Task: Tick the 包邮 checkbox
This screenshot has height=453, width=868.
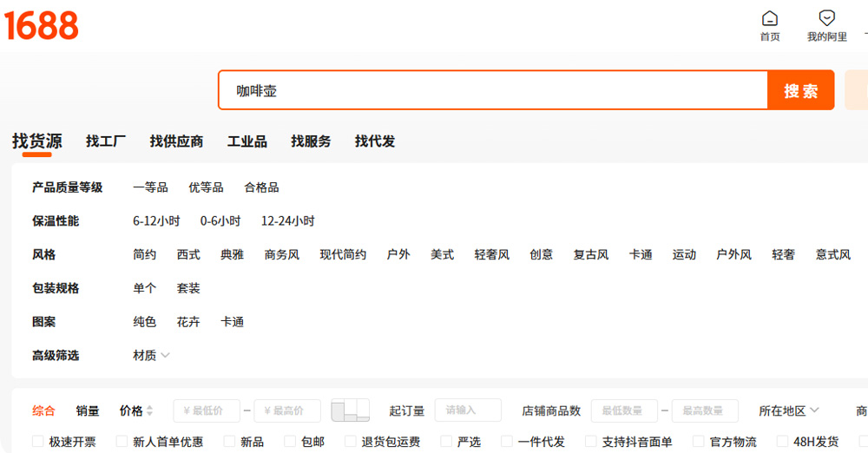Action: (290, 442)
